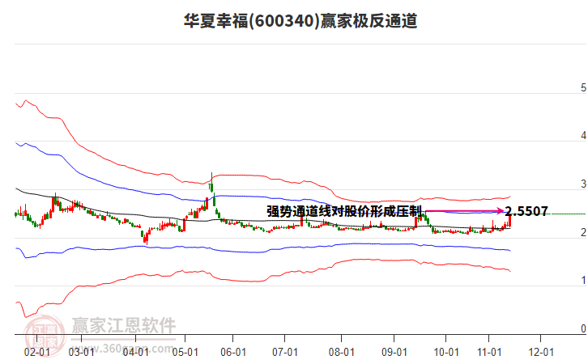Click the y-axis value 2
This screenshot has height=364, width=588.
(x=583, y=232)
